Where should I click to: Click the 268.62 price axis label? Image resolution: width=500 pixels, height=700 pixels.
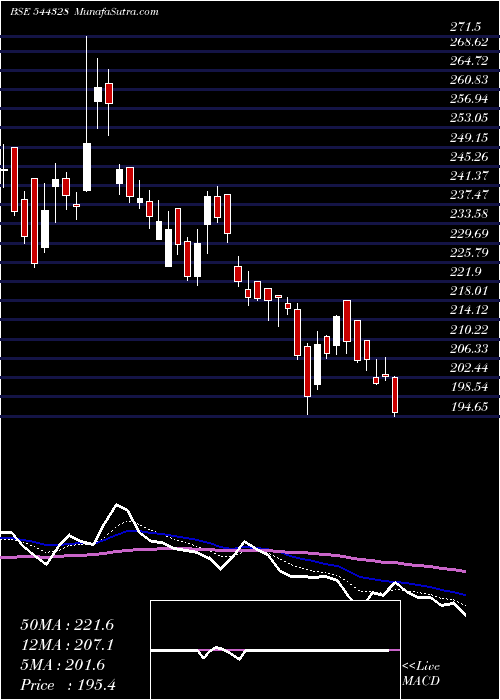click(469, 42)
